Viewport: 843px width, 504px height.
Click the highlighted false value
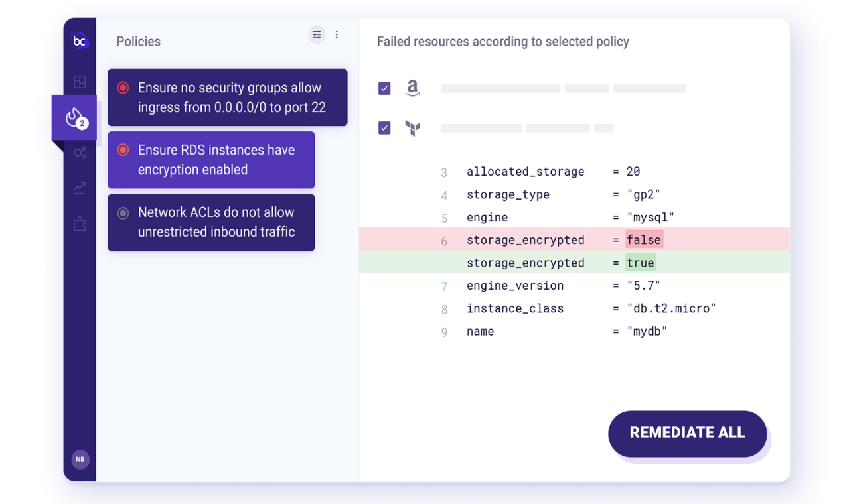pyautogui.click(x=644, y=240)
